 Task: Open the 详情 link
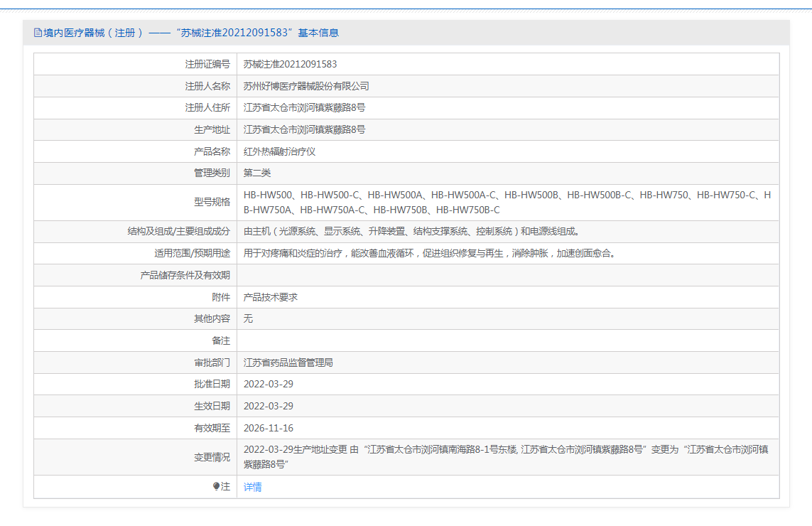(x=252, y=487)
